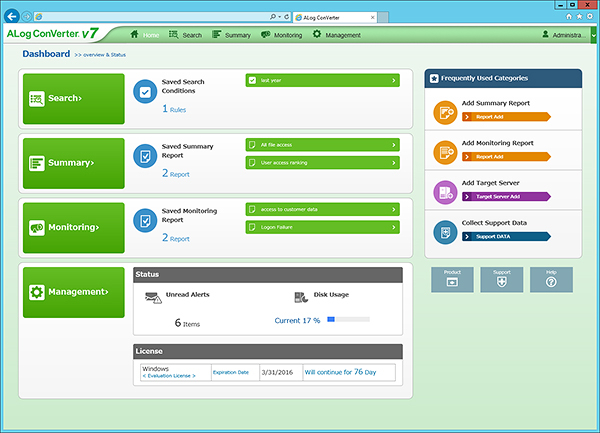
Task: Open the Support shield tile
Action: click(502, 280)
